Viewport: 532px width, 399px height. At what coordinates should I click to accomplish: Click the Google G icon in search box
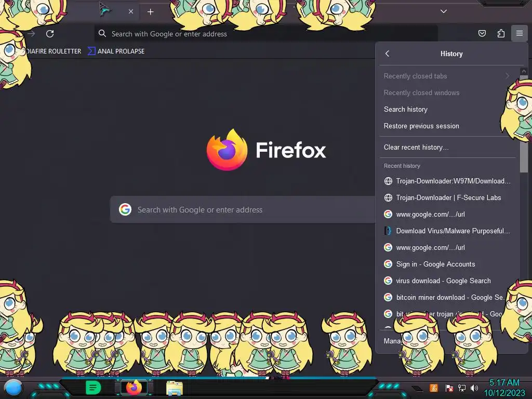point(125,209)
